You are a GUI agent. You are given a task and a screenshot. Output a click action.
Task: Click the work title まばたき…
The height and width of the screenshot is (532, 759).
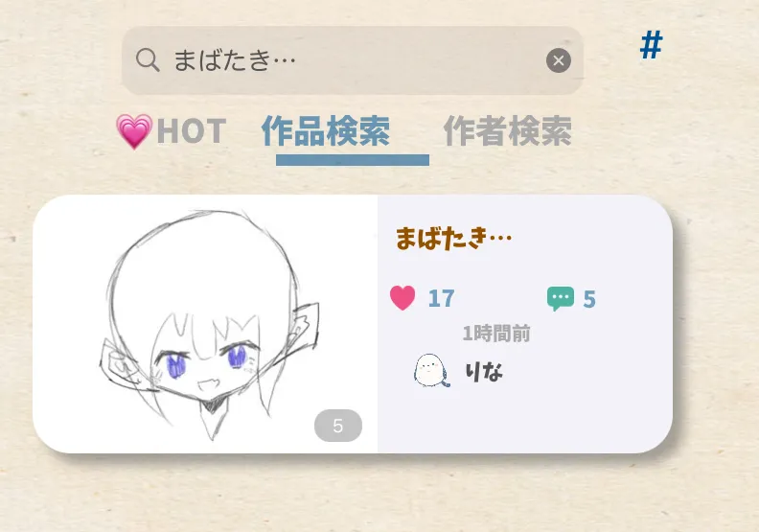click(x=453, y=238)
